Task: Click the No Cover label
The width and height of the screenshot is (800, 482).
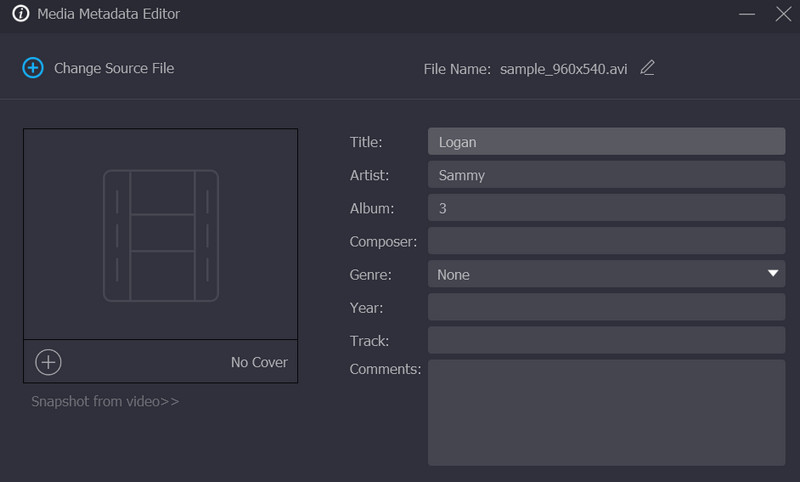Action: 259,362
